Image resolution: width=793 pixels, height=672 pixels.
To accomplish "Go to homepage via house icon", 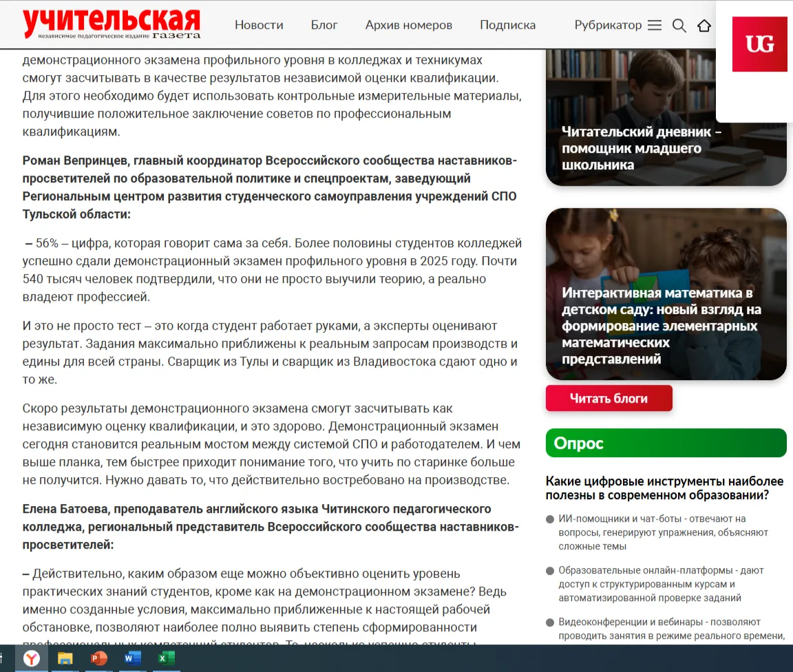I will [704, 25].
